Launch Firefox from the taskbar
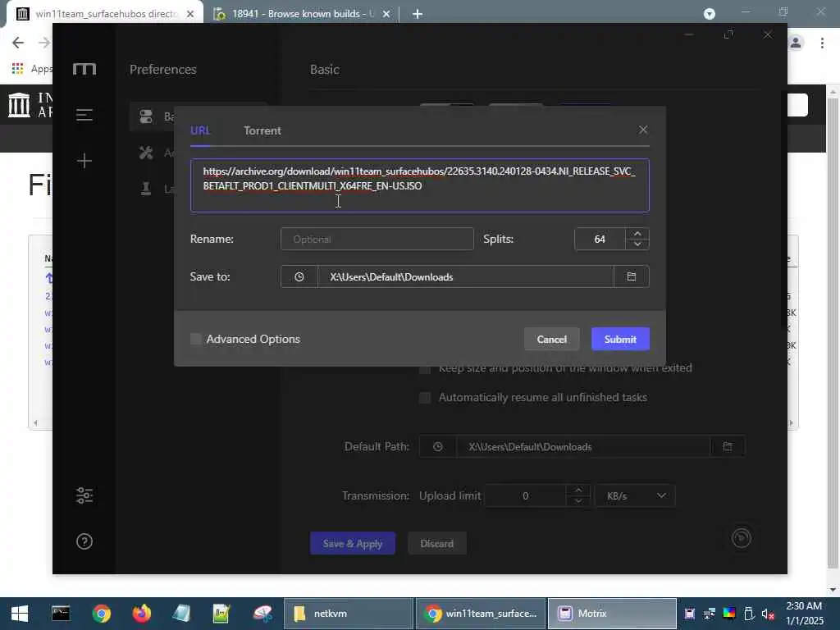Image resolution: width=840 pixels, height=630 pixels. pyautogui.click(x=141, y=614)
